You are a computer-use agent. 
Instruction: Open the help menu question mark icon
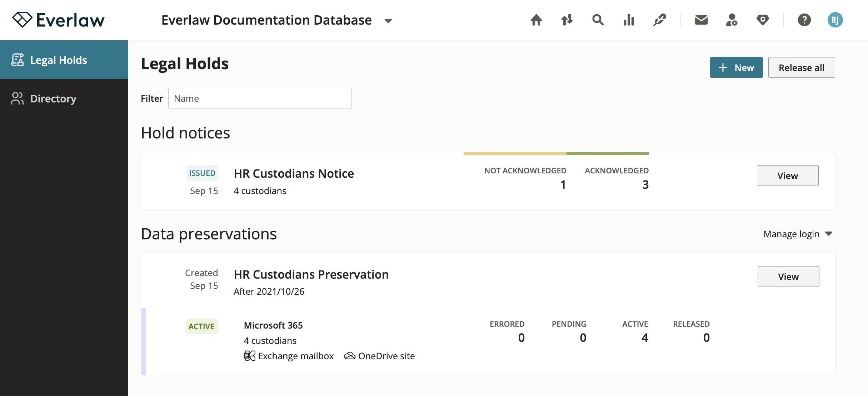click(804, 20)
